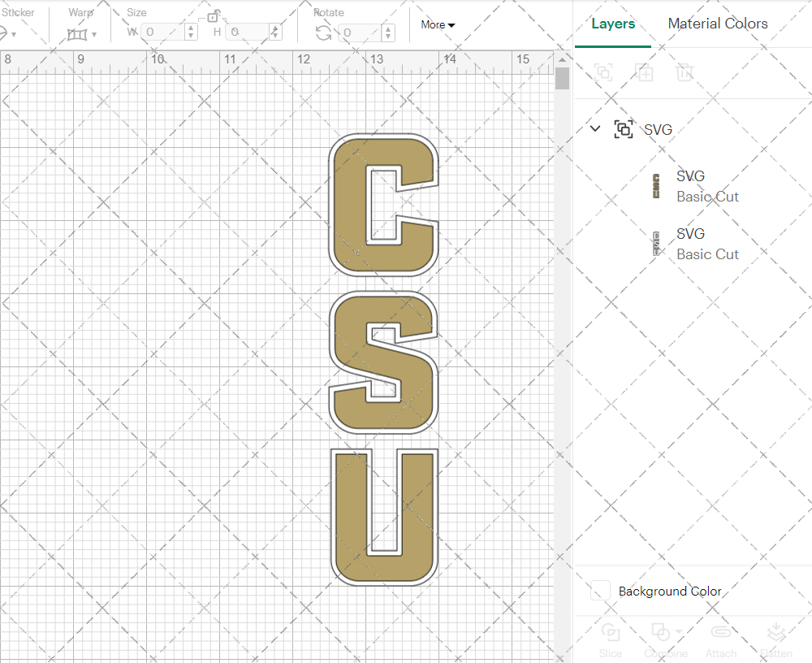Open the Warp options dropdown
812x663 pixels.
[x=94, y=35]
